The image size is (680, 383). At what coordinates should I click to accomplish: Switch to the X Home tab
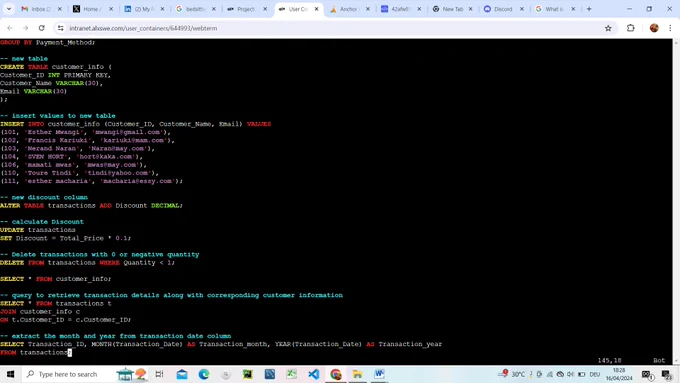92,9
